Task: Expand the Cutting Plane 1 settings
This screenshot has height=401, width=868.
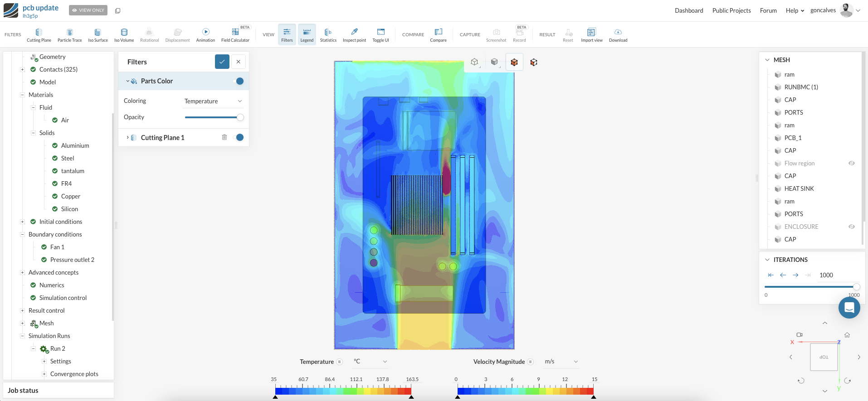Action: [128, 137]
